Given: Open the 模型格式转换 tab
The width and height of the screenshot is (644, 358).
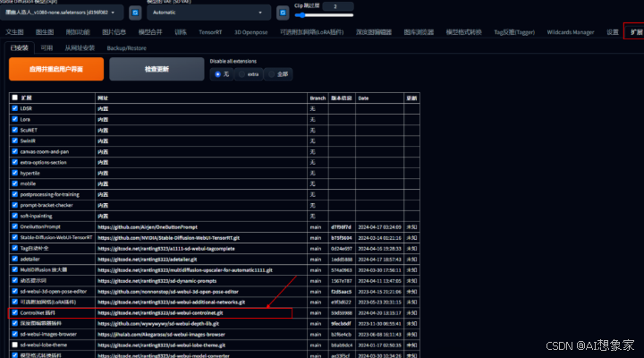Looking at the screenshot, I should coord(463,32).
